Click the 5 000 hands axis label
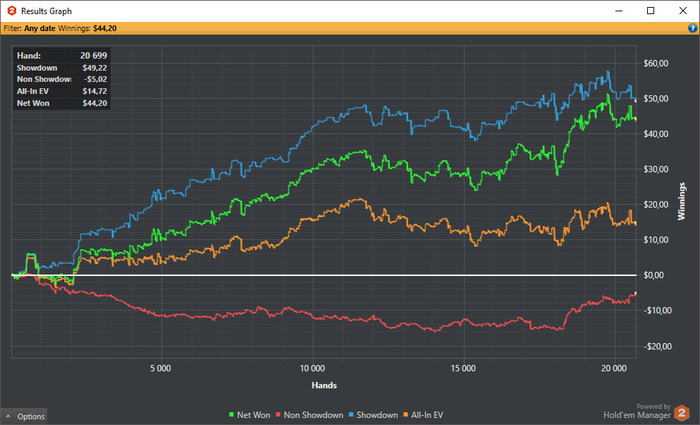The width and height of the screenshot is (700, 425). pos(160,368)
